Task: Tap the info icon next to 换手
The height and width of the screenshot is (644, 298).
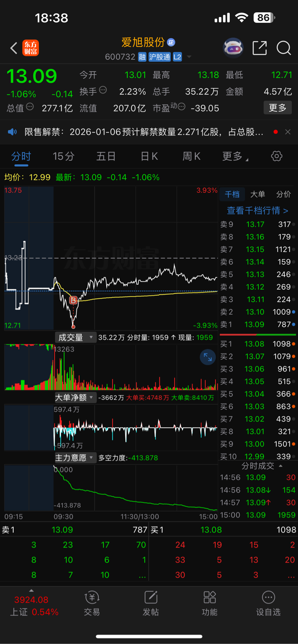Action: [103, 90]
